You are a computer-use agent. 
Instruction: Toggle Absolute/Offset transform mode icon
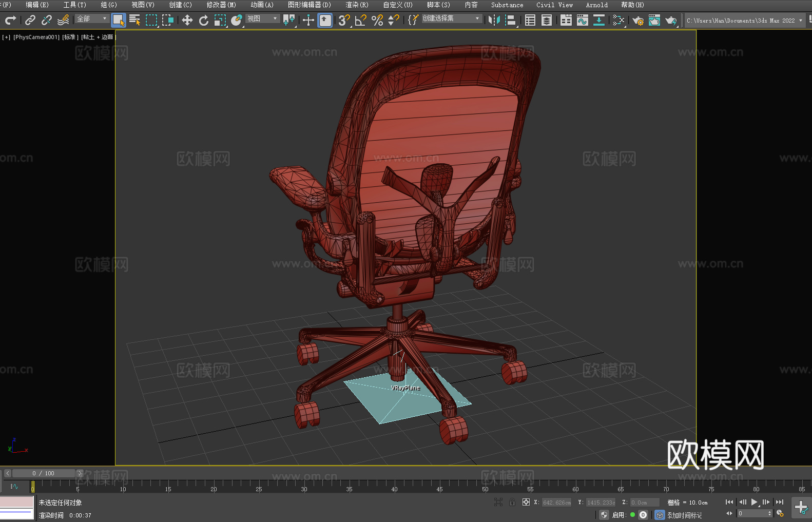point(526,502)
